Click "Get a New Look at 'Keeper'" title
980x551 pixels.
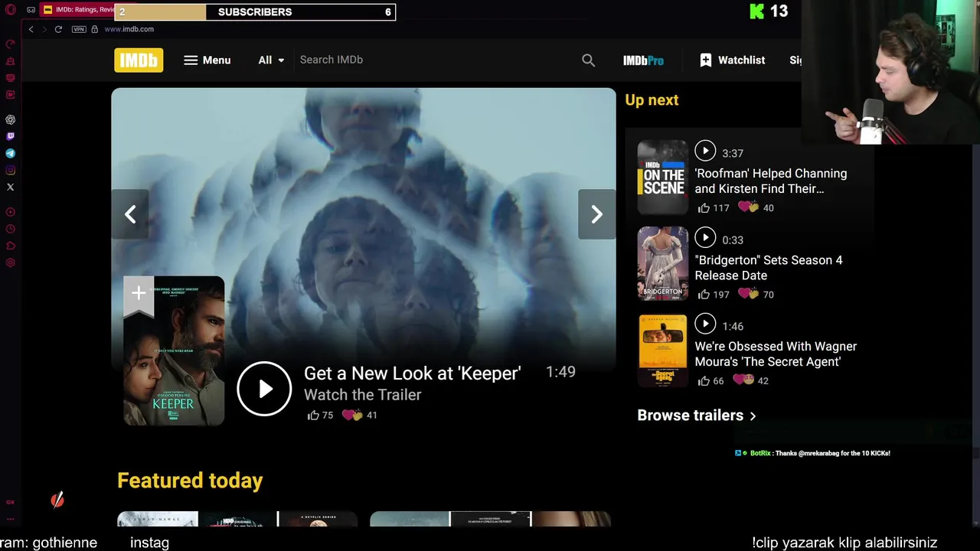[x=412, y=373]
